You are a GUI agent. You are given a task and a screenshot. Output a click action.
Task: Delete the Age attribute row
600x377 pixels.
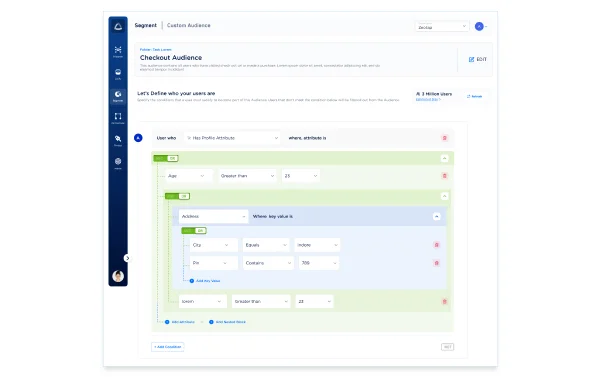coord(445,176)
